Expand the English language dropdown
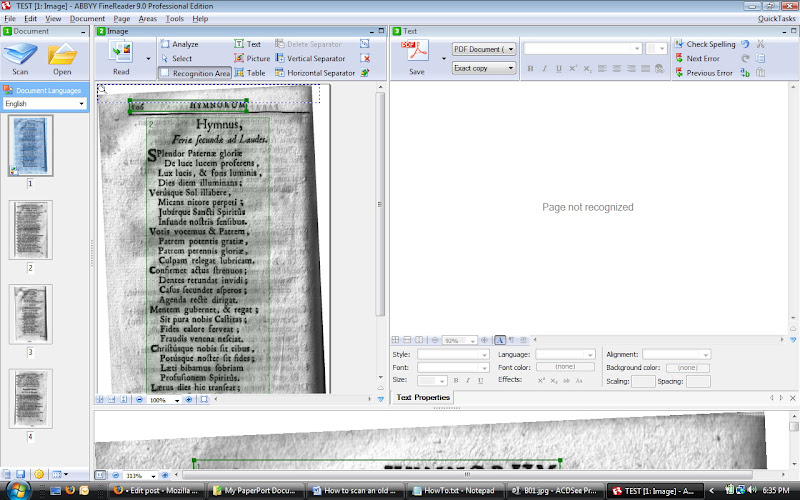800x500 pixels. point(81,104)
